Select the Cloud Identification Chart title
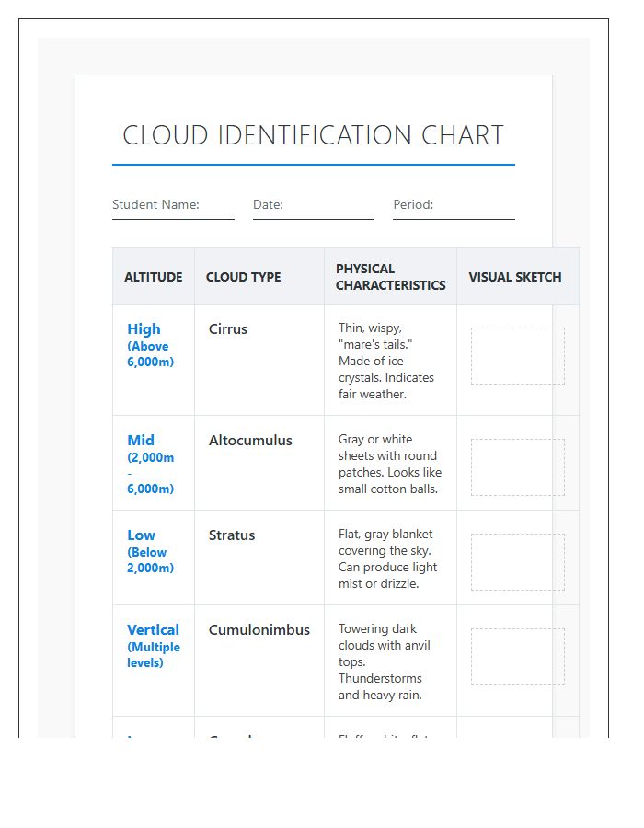The width and height of the screenshot is (644, 828). [x=314, y=135]
